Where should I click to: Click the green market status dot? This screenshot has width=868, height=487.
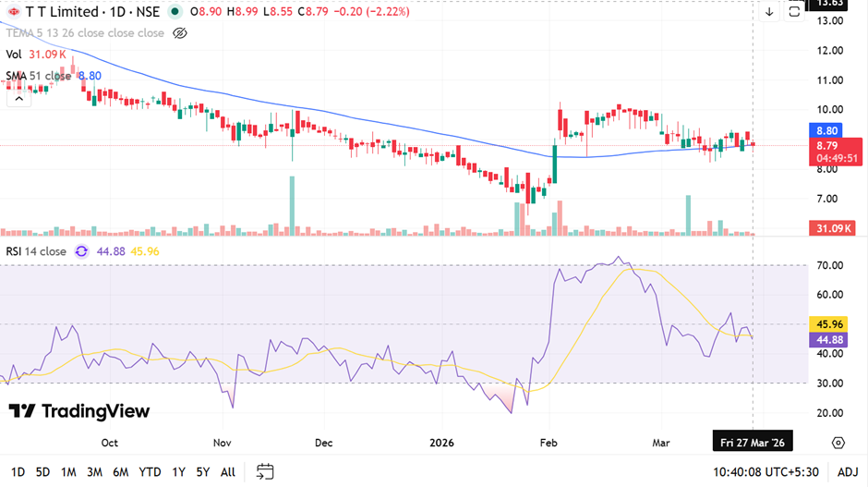(x=175, y=12)
